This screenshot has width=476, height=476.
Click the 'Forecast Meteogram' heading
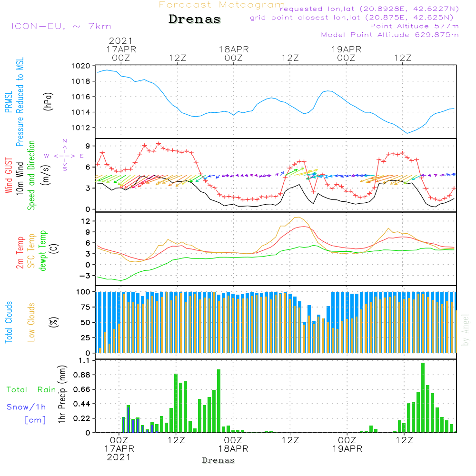[x=222, y=5]
